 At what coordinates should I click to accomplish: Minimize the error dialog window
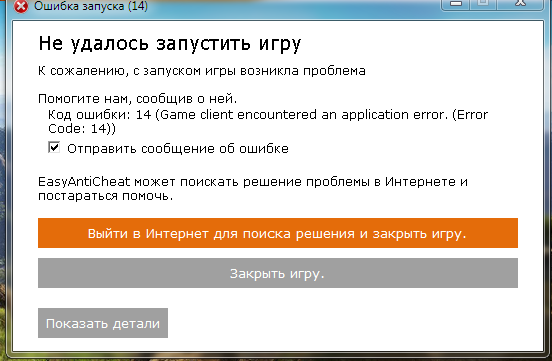point(456,4)
